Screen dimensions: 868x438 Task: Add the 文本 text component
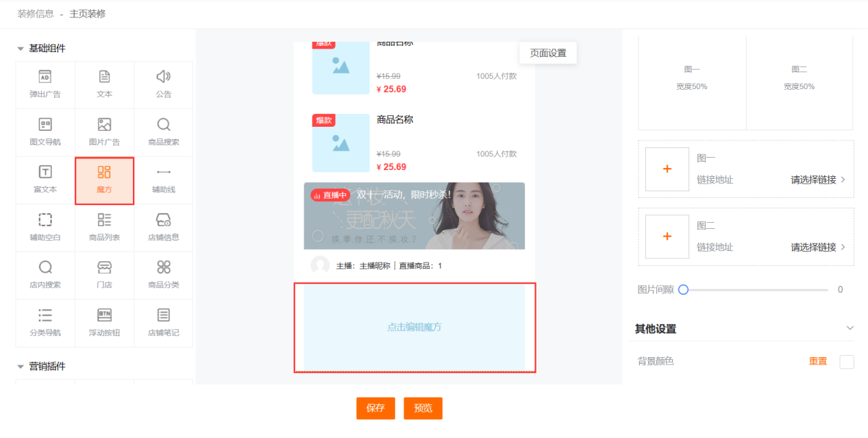[104, 84]
